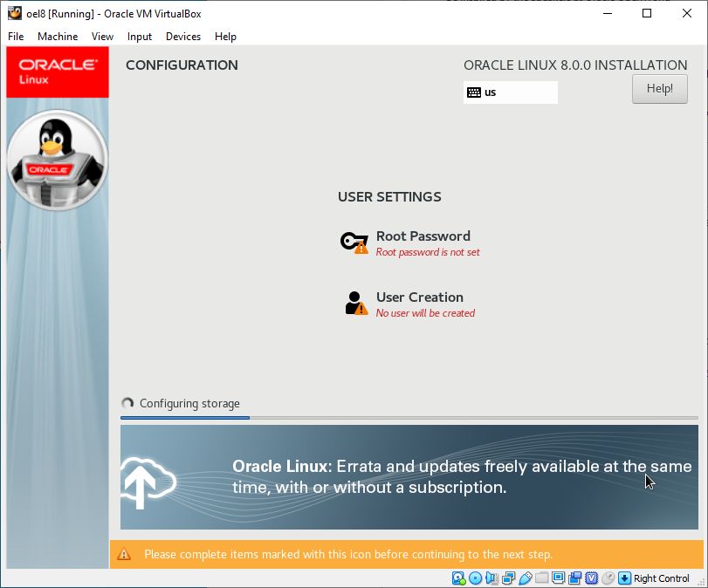Click the installation progress bar
Viewport: 708px width, 588px height.
409,418
